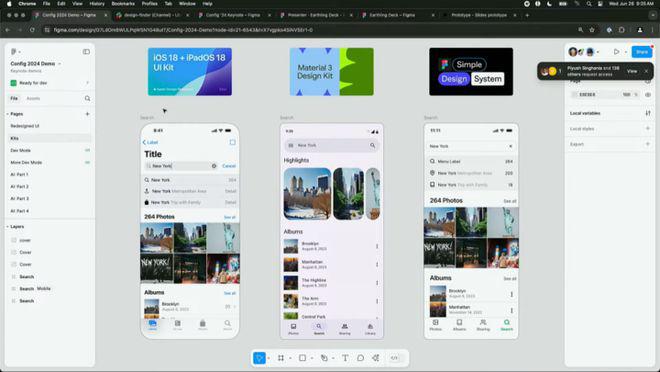
Task: Add a new page with plus icon
Action: tap(88, 114)
